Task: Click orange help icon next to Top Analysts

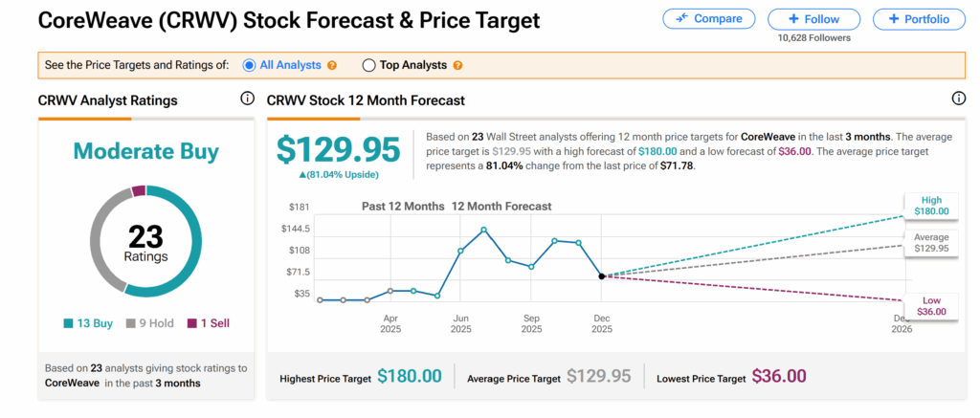Action: (x=457, y=66)
